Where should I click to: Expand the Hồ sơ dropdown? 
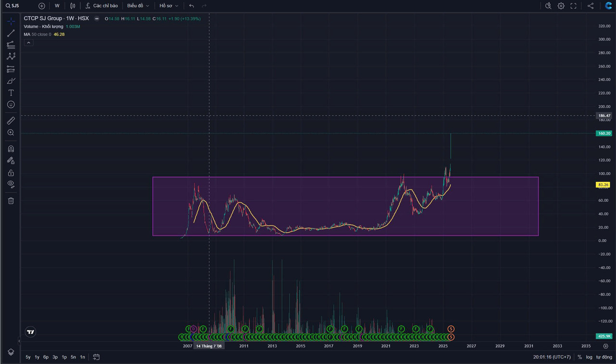click(169, 6)
